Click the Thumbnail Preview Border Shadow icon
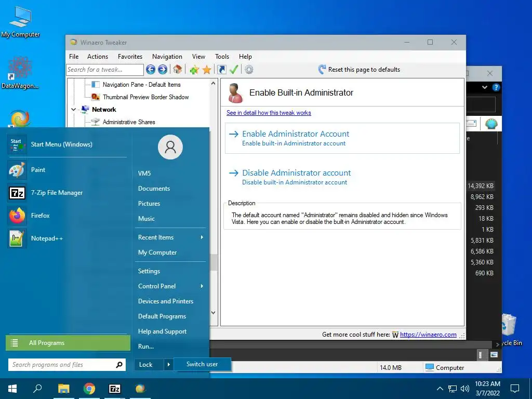The width and height of the screenshot is (532, 399). [96, 97]
